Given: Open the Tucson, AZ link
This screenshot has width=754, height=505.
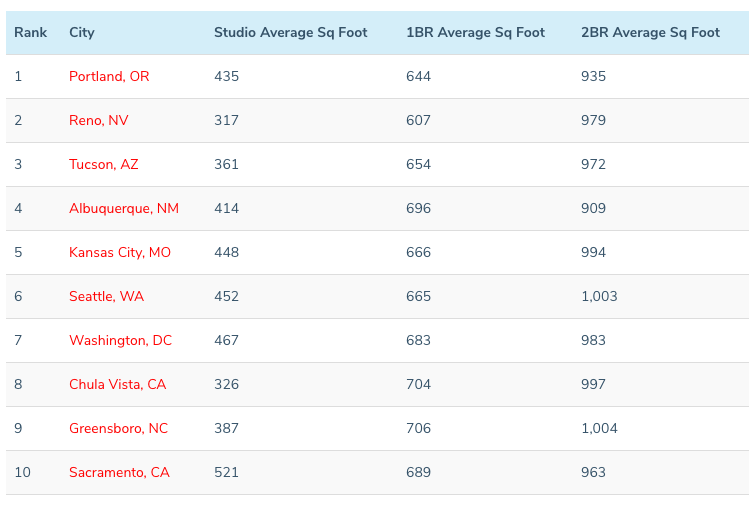Looking at the screenshot, I should point(103,165).
